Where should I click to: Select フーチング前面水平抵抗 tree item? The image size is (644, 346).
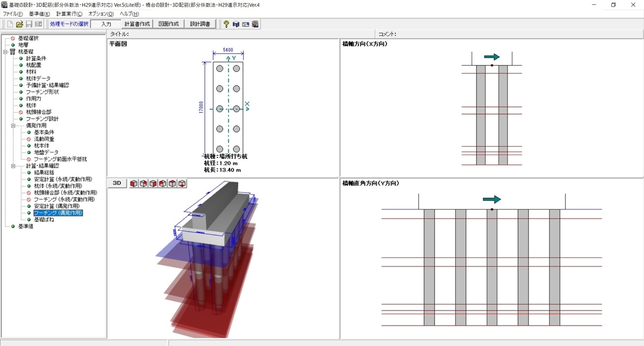click(60, 159)
